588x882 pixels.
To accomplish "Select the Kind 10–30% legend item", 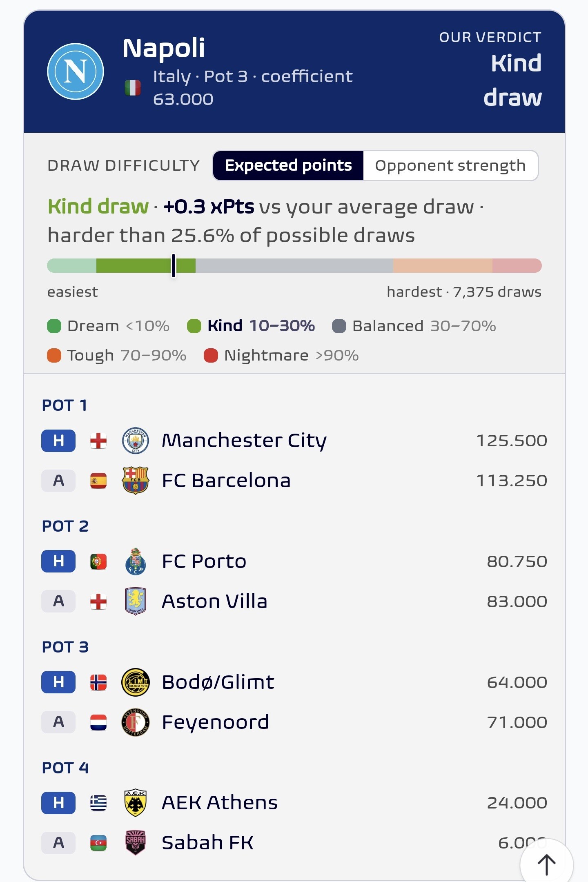I will 251,326.
